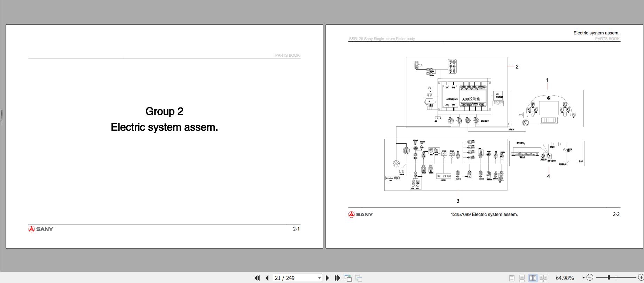Click the left side panel grip handle

coord(2,118)
